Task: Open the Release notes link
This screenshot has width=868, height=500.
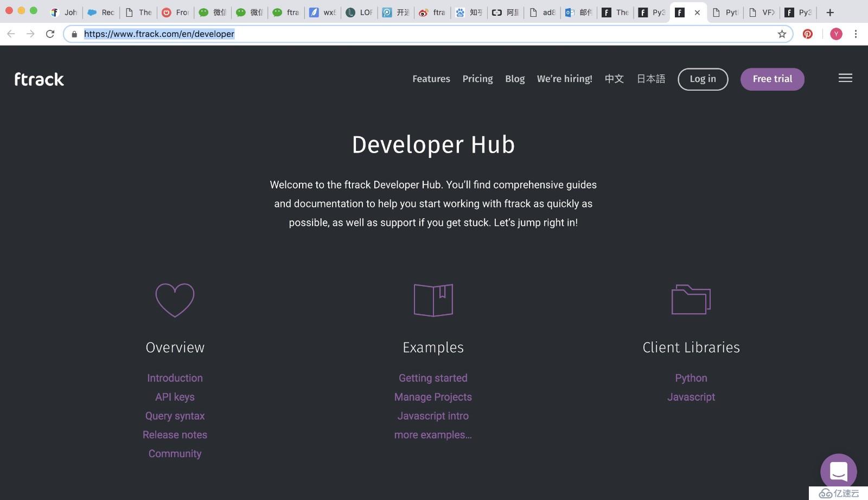Action: click(175, 435)
